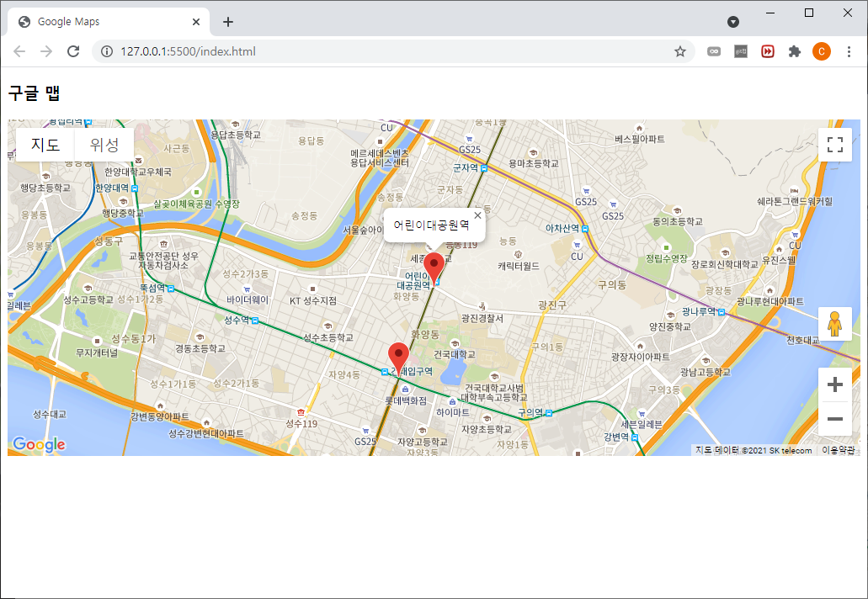
Task: Click the dark square extension icon
Action: coord(741,51)
